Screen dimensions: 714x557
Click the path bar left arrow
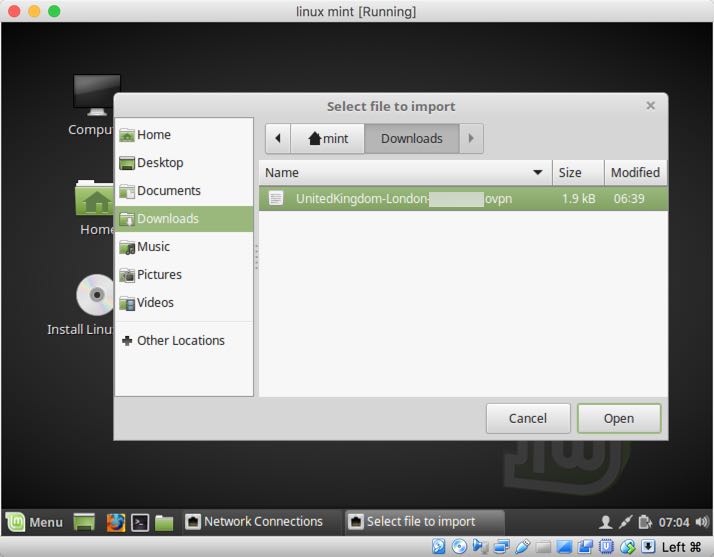click(x=278, y=138)
